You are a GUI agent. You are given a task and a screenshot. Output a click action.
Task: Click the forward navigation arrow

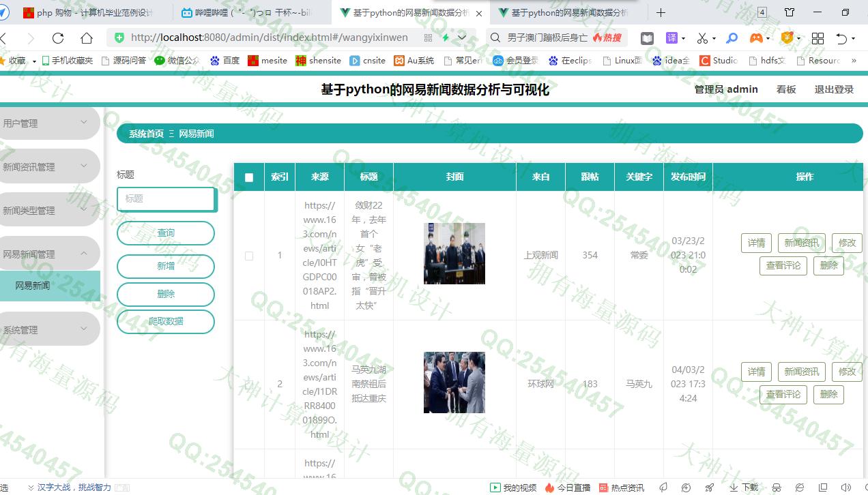[30, 38]
